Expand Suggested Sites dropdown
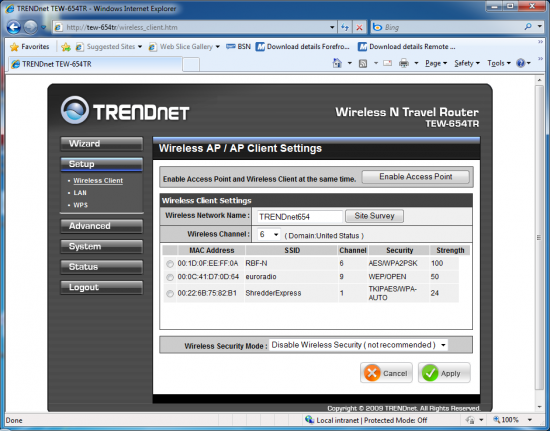The image size is (550, 431). point(140,47)
